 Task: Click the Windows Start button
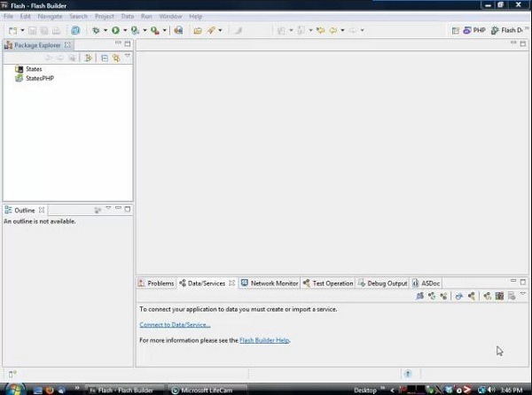pyautogui.click(x=14, y=390)
